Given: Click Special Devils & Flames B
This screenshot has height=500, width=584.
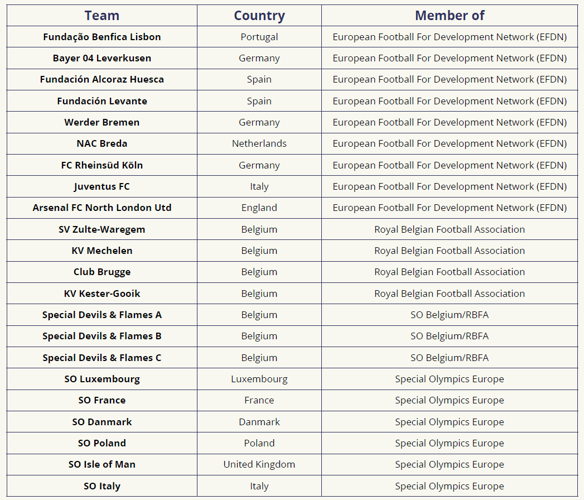Looking at the screenshot, I should (102, 336).
